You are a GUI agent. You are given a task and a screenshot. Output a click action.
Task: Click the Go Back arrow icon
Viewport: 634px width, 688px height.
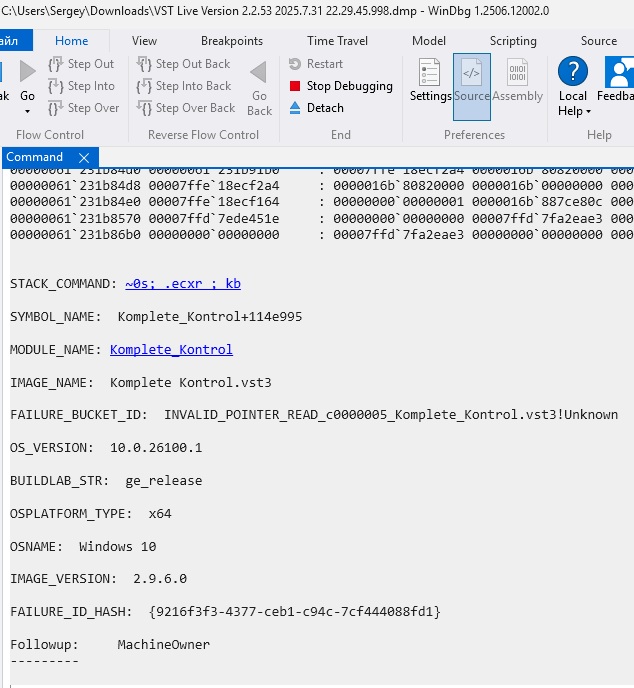coord(259,72)
